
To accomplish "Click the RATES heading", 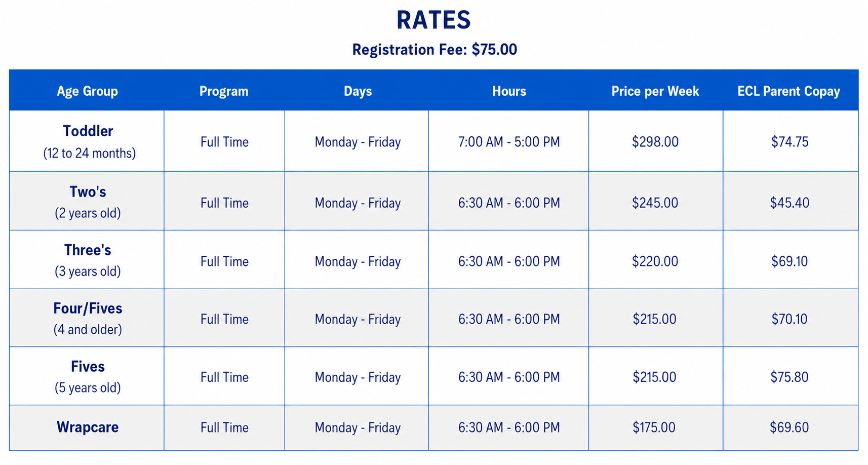I will [x=433, y=20].
